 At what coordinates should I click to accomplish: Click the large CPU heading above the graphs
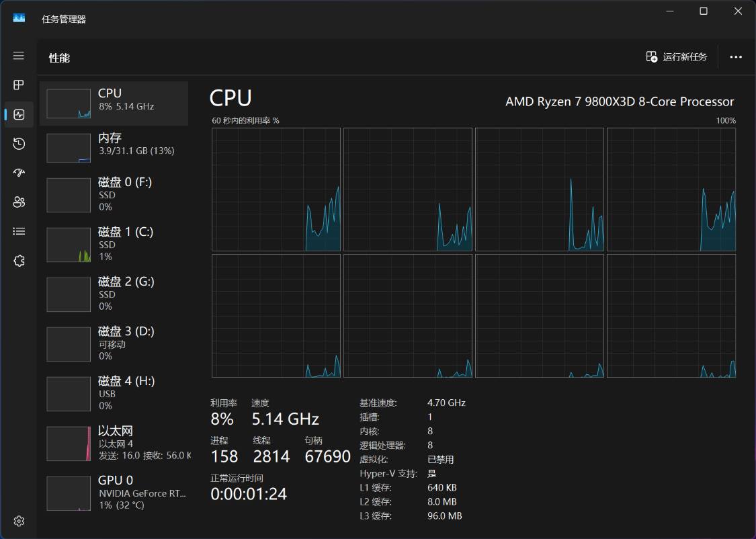230,98
